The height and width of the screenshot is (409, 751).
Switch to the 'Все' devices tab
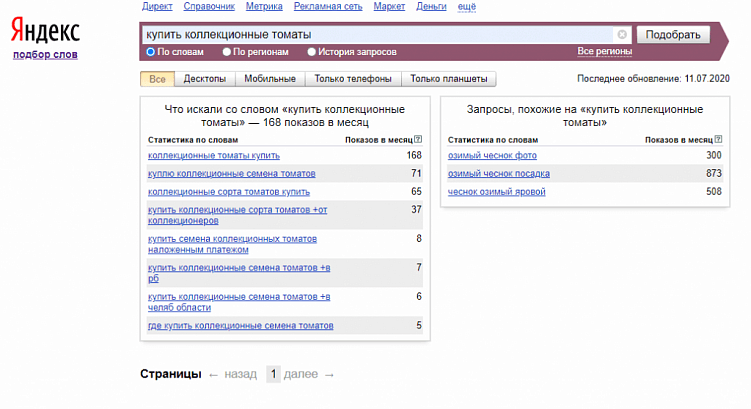tap(157, 79)
